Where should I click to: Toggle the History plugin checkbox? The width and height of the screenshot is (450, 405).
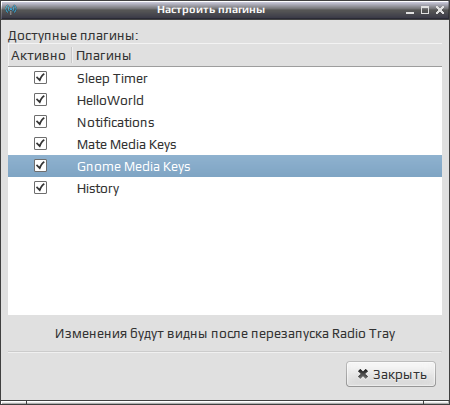pos(40,188)
